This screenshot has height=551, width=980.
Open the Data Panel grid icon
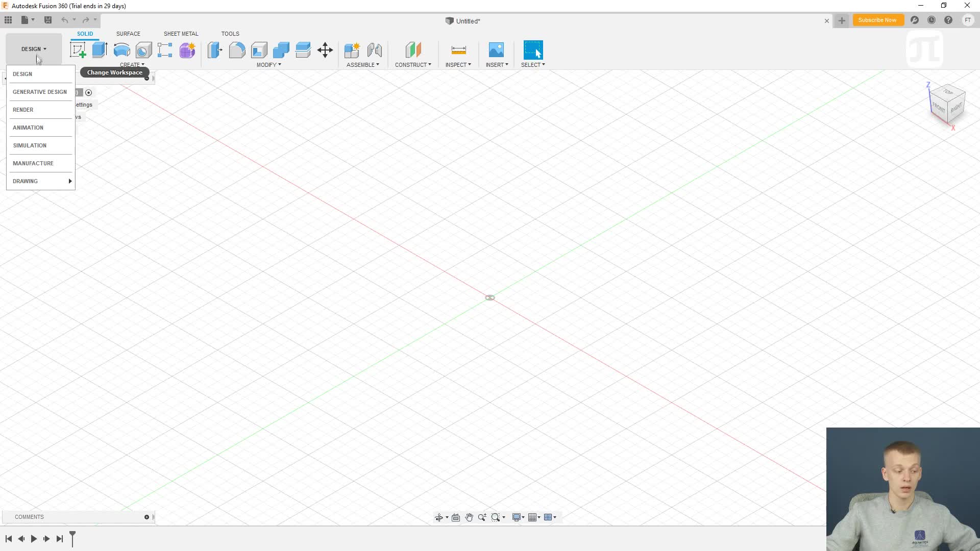pos(8,20)
